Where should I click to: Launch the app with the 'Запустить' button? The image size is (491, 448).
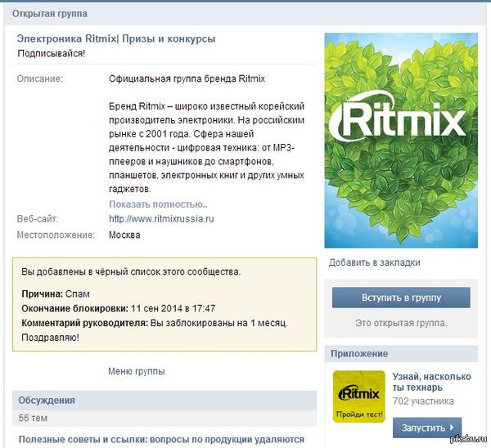[427, 428]
